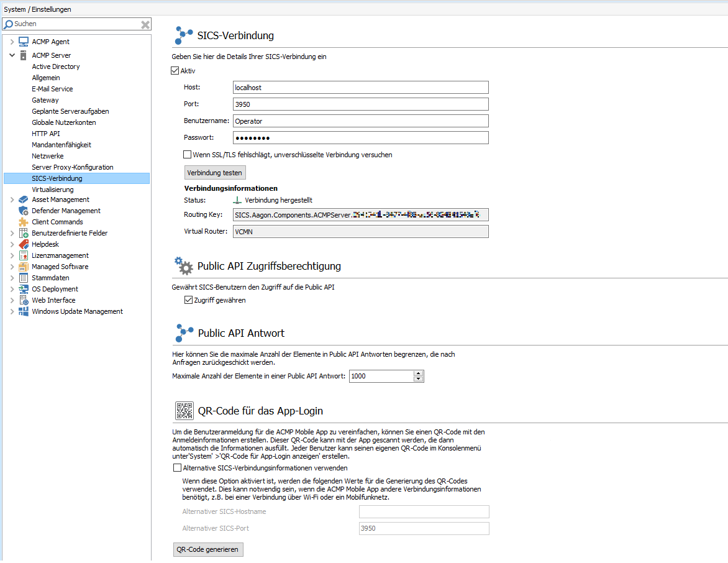Screen dimensions: 728x563
Task: Expand the Web Interface entry
Action: [x=12, y=300]
